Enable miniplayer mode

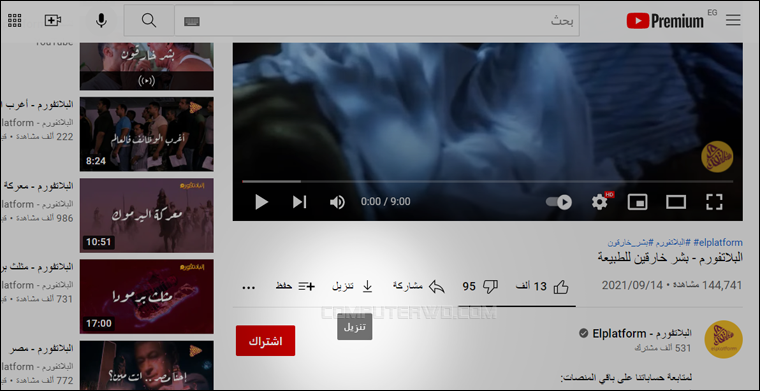coord(637,202)
